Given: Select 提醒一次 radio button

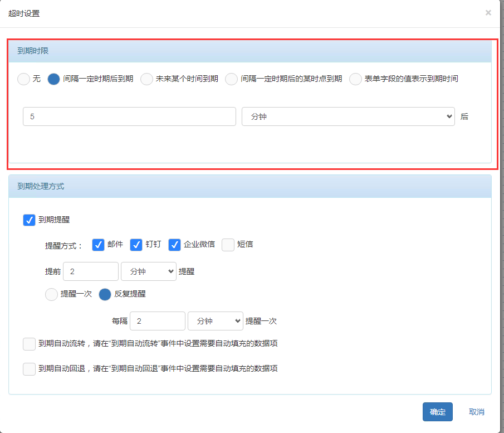Looking at the screenshot, I should pos(51,294).
